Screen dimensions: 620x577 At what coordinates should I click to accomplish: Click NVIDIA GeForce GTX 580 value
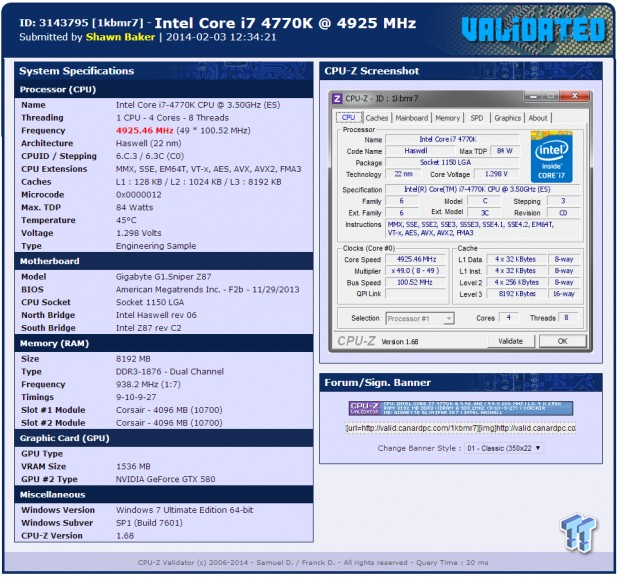click(165, 479)
